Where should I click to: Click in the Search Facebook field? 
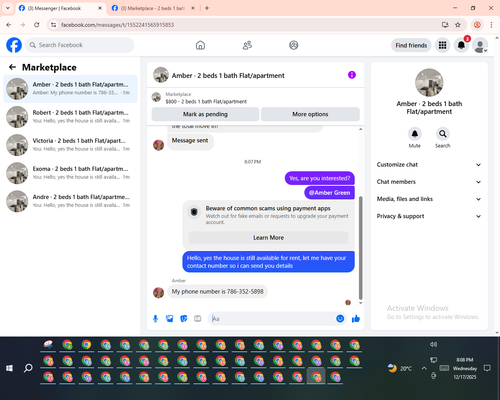click(80, 45)
